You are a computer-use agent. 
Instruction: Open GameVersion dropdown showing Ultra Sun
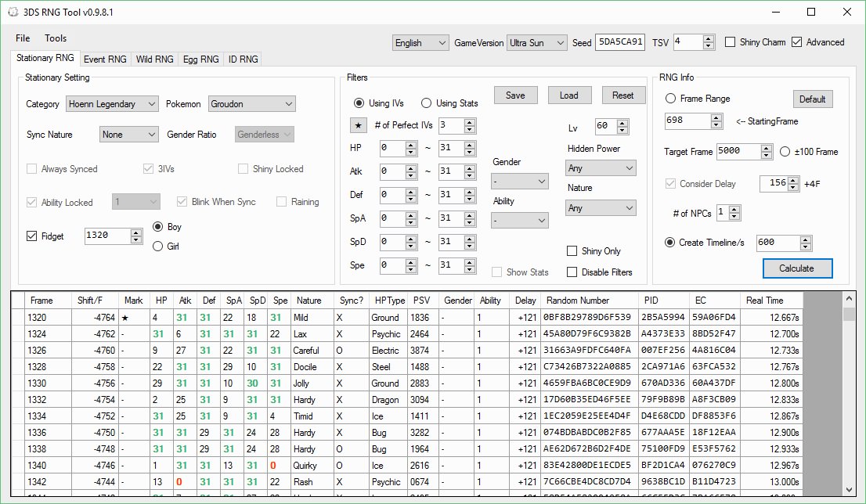coord(537,42)
